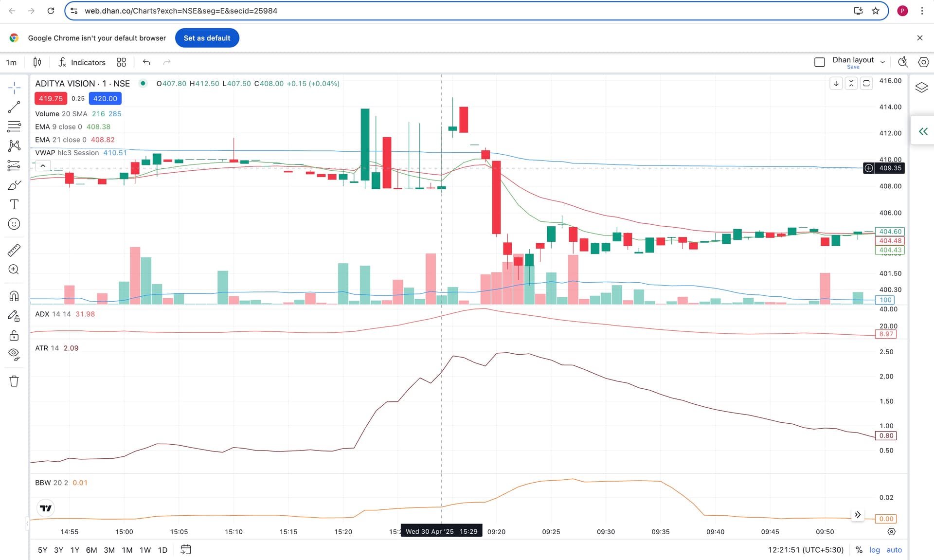The image size is (934, 560).
Task: Collapse the indicator legend arrow
Action: click(x=43, y=166)
